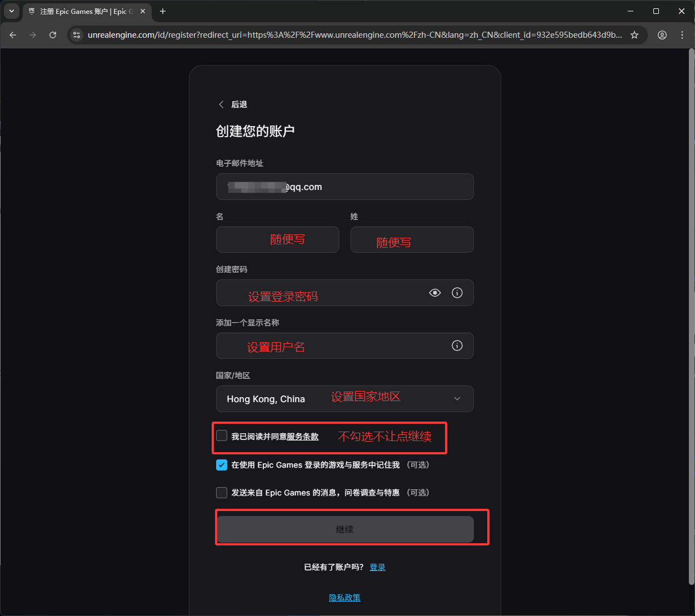This screenshot has width=695, height=616.
Task: Click the info icon beside the password field
Action: [x=457, y=293]
